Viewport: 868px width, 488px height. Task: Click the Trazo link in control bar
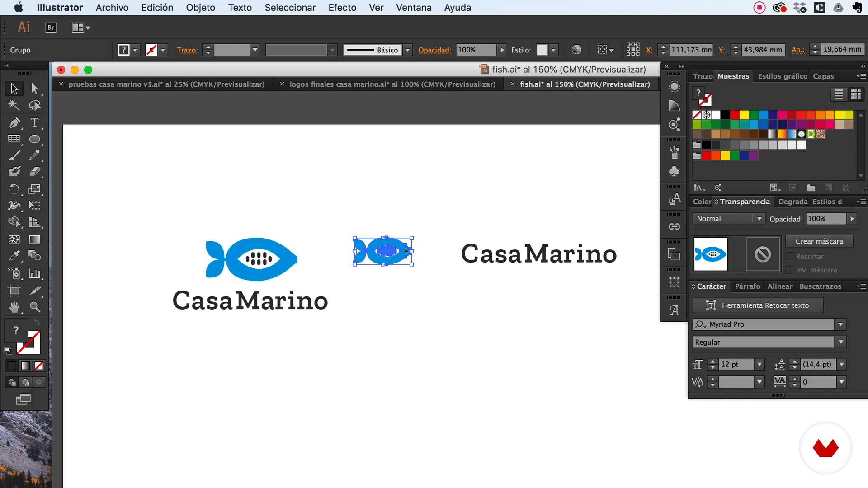point(187,50)
